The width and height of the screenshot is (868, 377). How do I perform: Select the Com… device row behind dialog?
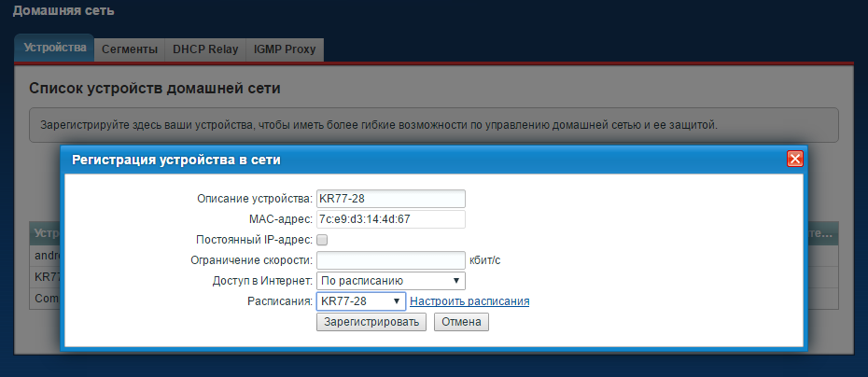(47, 300)
